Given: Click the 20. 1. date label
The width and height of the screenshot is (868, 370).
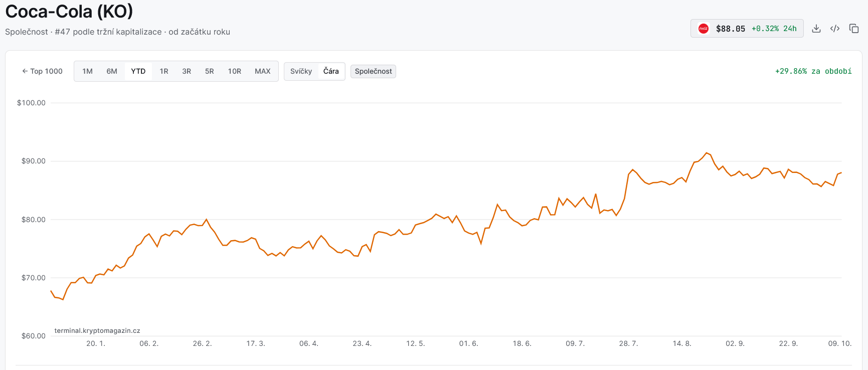Looking at the screenshot, I should [x=96, y=343].
